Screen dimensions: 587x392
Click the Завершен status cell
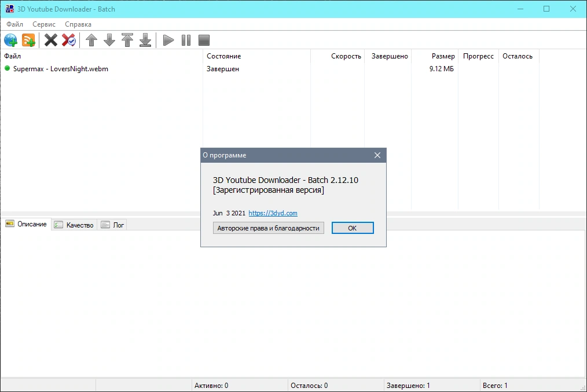pyautogui.click(x=223, y=69)
